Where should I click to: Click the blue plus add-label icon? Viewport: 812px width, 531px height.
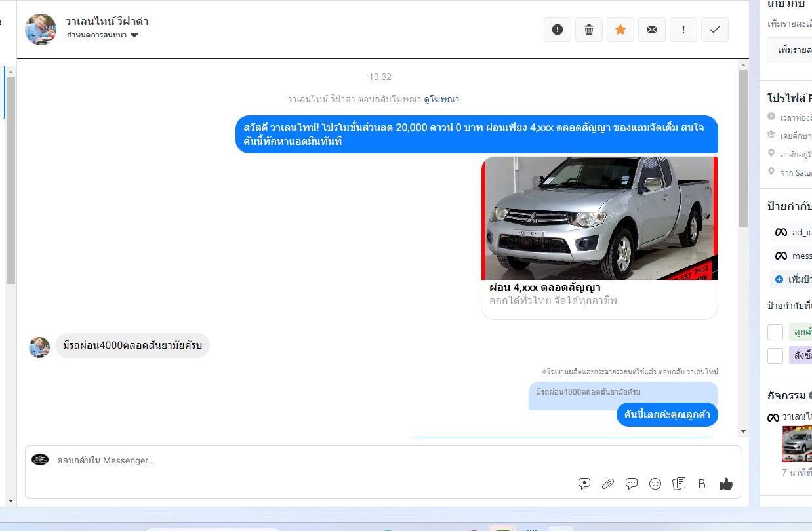pos(779,279)
